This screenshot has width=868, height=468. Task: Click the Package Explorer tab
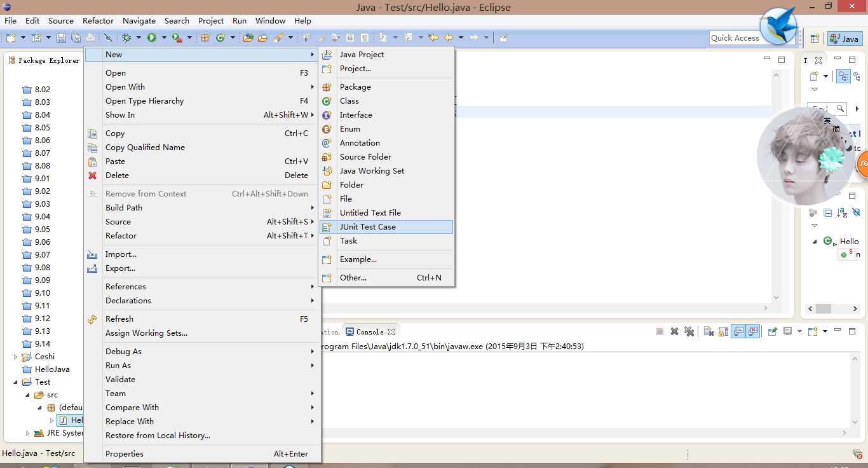coord(44,60)
